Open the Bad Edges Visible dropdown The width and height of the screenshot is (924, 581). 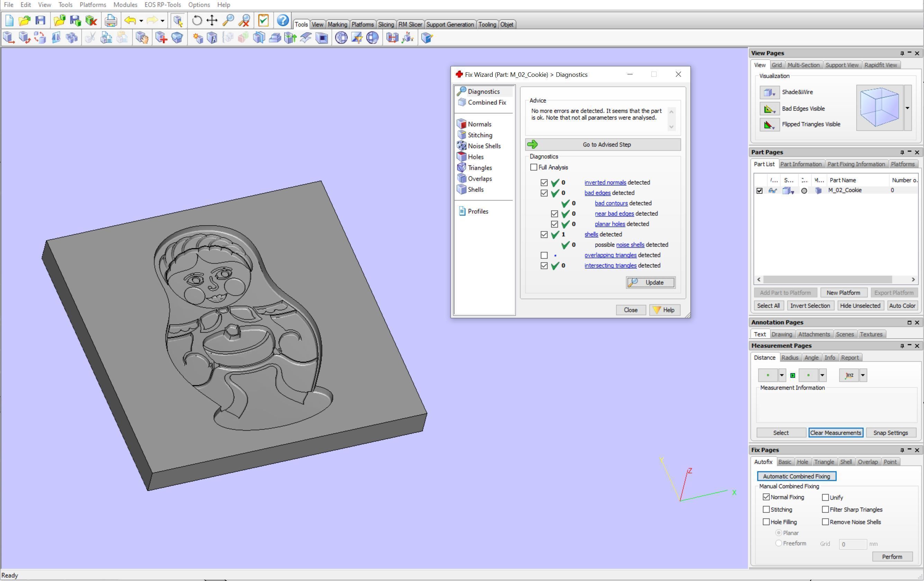[x=769, y=109]
